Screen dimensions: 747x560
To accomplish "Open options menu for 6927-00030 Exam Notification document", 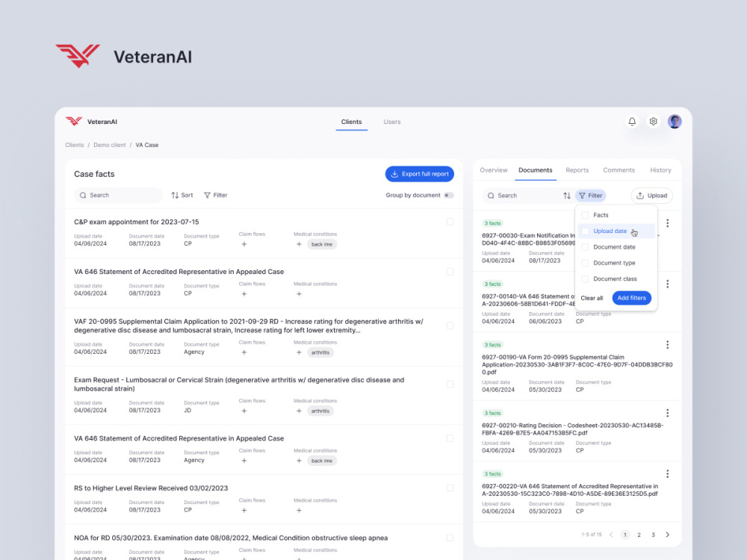I will [x=667, y=223].
